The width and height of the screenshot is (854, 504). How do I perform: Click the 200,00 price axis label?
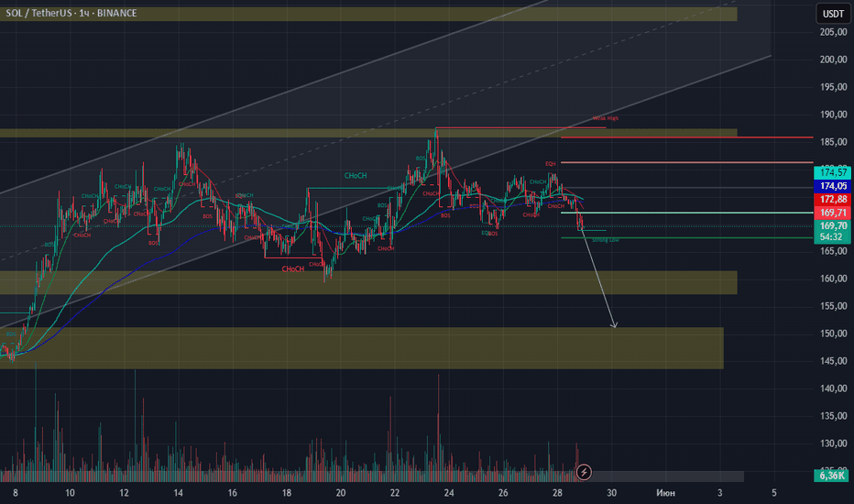pos(833,60)
